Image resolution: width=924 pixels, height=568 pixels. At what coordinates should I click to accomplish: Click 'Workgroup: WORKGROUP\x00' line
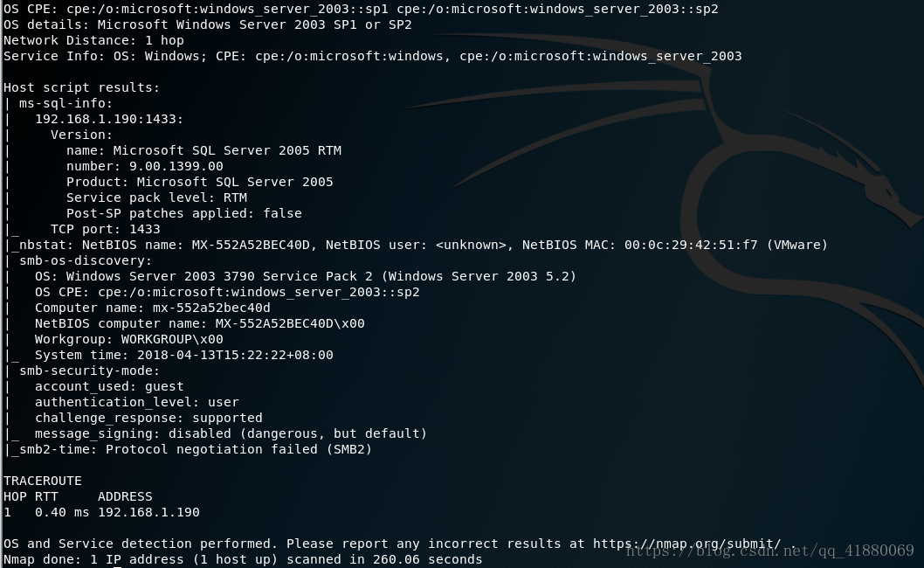pyautogui.click(x=129, y=339)
